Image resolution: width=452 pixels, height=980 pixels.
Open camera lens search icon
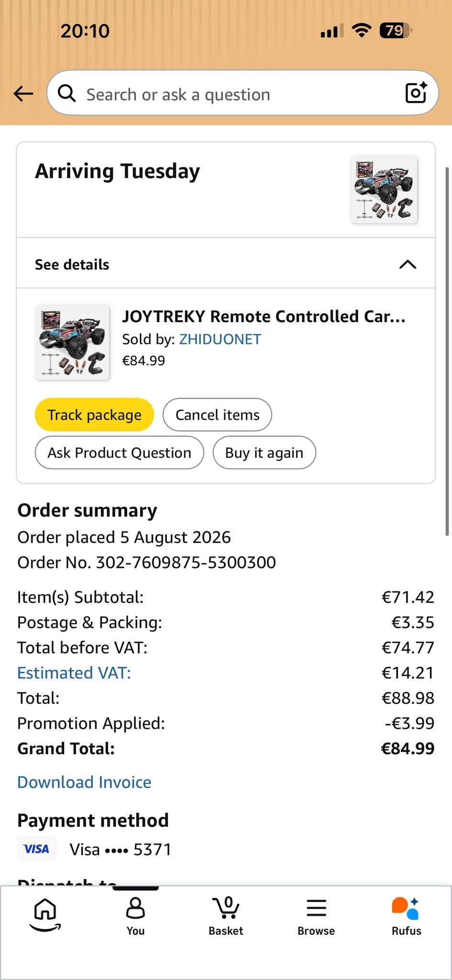coord(416,93)
